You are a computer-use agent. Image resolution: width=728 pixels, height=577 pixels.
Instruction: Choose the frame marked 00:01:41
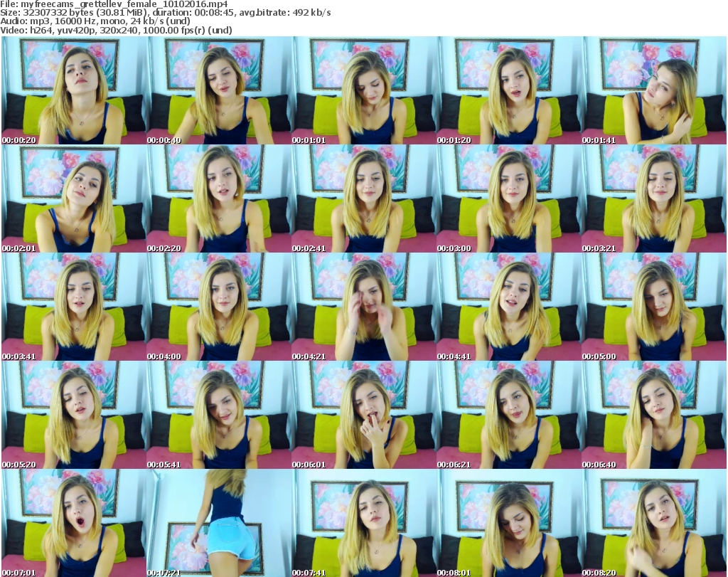pyautogui.click(x=654, y=90)
